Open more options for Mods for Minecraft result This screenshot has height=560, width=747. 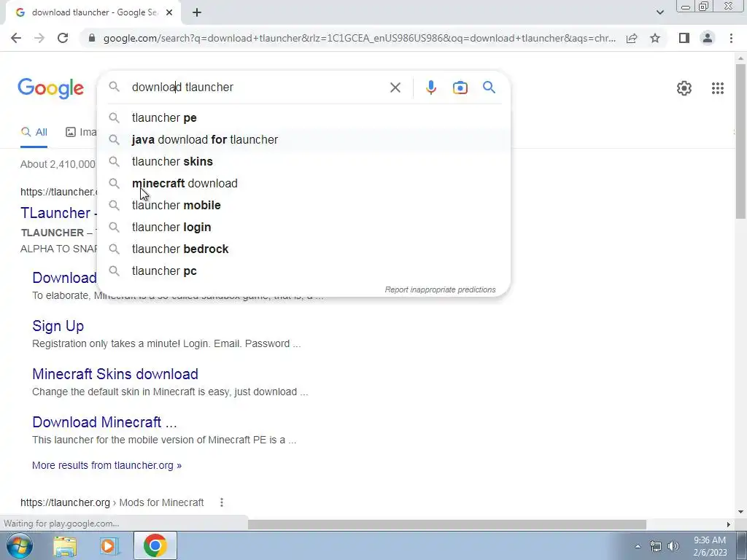point(222,502)
